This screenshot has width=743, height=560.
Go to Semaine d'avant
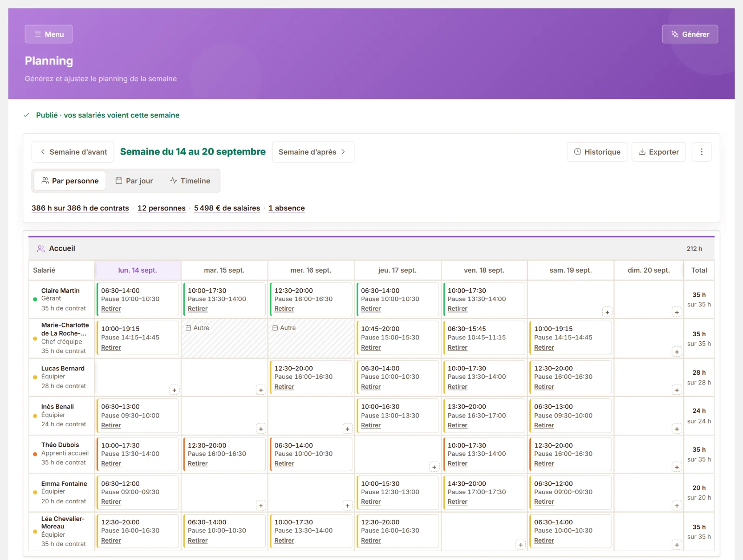[73, 152]
